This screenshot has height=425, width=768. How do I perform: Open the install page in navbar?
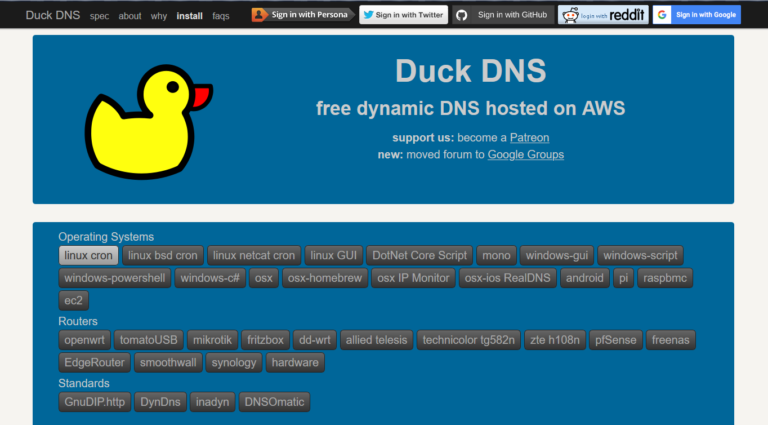pos(190,16)
